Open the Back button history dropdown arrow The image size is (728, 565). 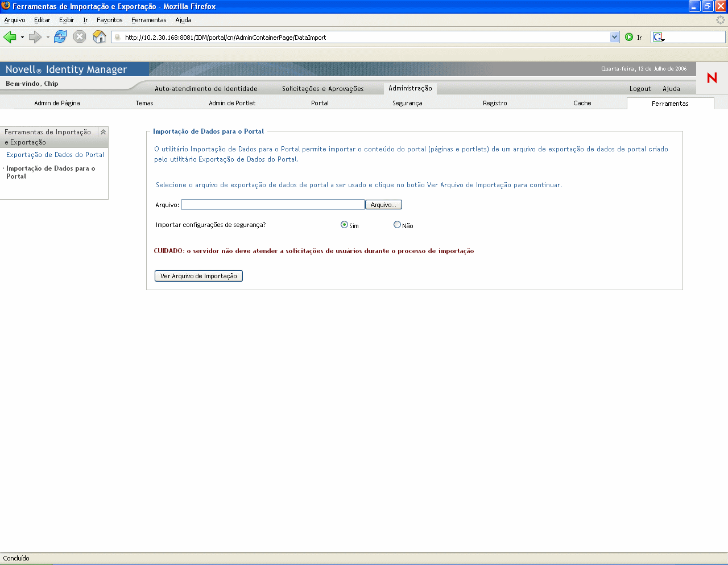(x=22, y=37)
